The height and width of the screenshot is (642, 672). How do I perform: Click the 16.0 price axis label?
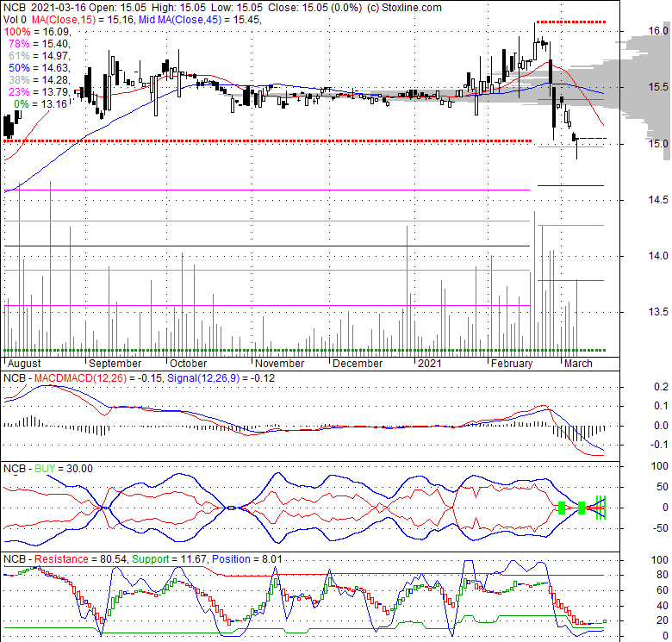pos(658,31)
